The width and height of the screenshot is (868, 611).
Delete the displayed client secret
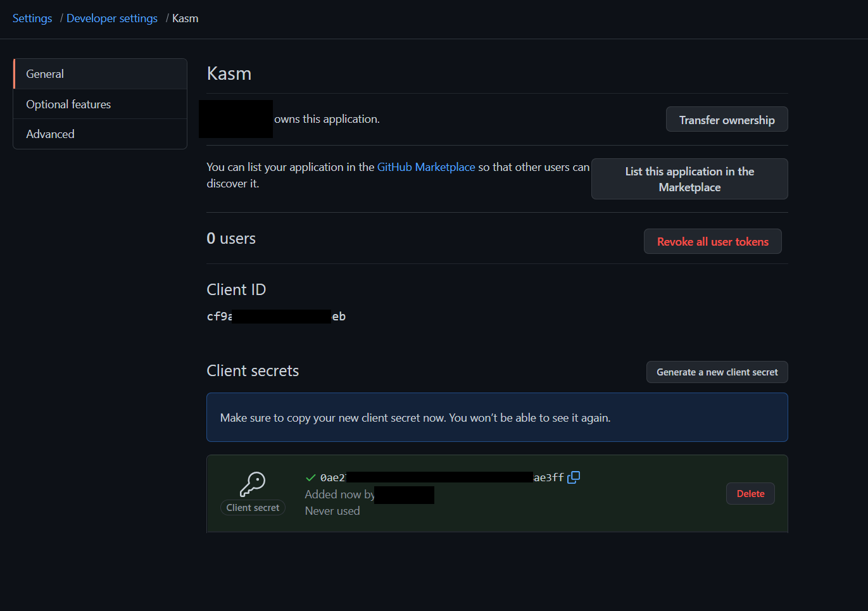pyautogui.click(x=750, y=493)
